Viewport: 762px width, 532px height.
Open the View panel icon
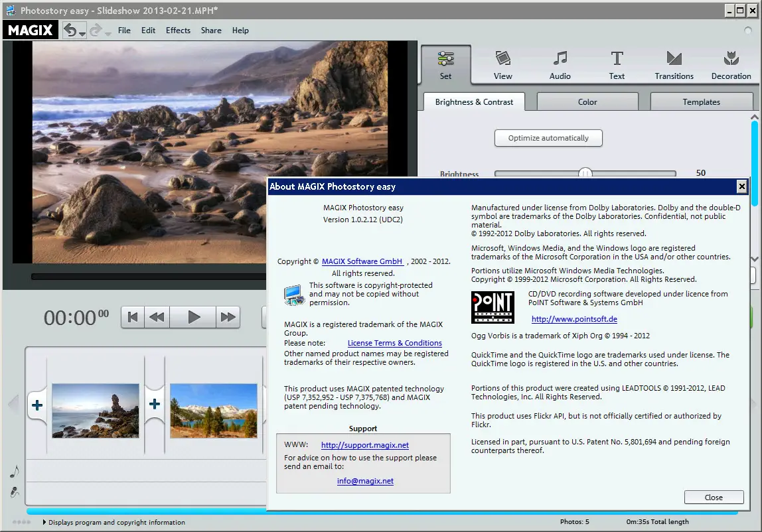[503, 58]
